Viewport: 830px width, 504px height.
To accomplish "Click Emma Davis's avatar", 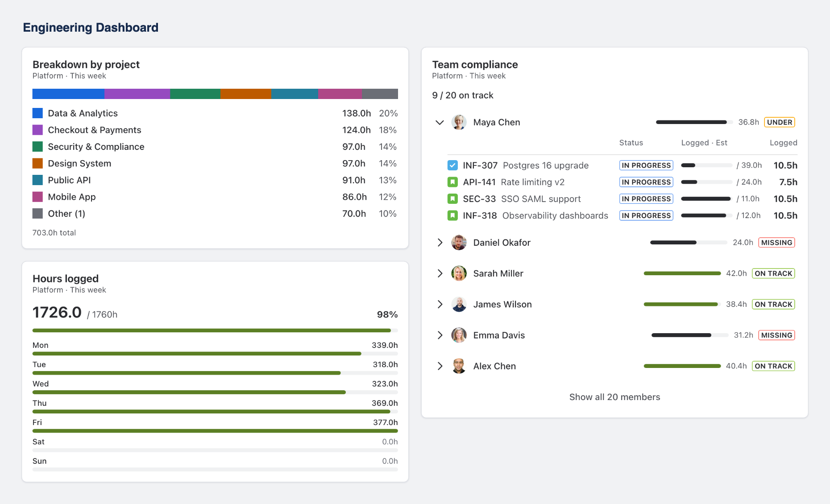I will pos(459,335).
